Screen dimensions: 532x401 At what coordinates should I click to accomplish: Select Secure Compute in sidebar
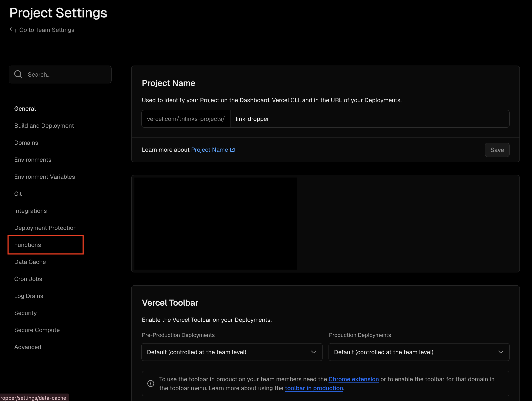coord(37,330)
